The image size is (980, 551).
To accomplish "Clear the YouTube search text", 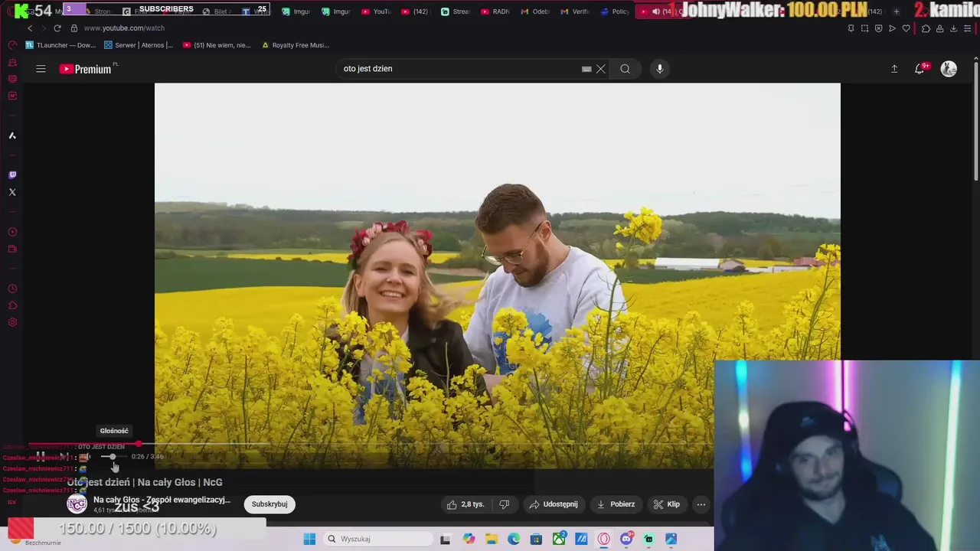I will tap(601, 69).
